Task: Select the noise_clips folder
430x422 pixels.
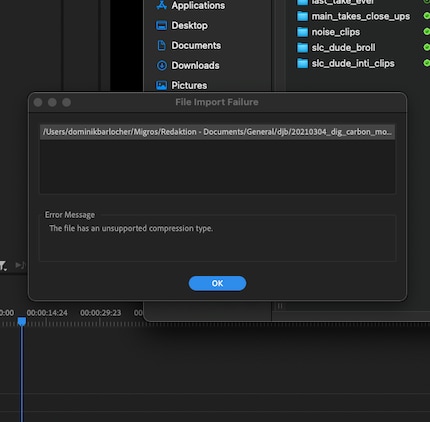Action: point(328,32)
